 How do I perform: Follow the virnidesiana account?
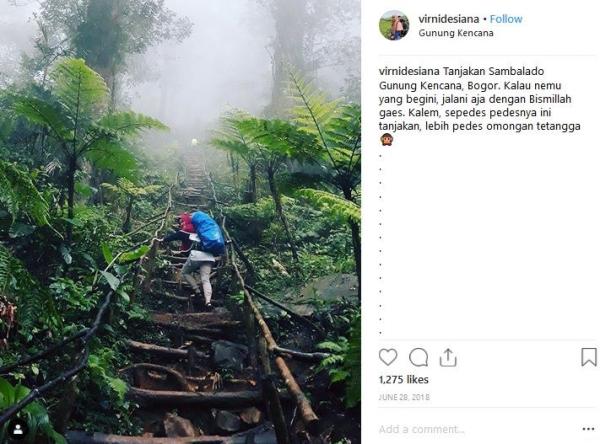(506, 19)
